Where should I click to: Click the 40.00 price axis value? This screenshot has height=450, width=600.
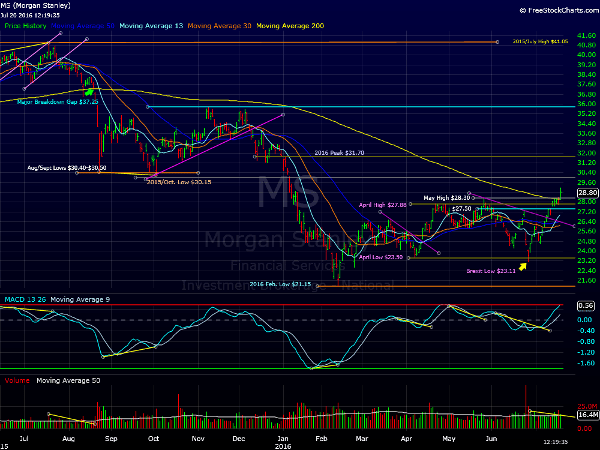[587, 55]
